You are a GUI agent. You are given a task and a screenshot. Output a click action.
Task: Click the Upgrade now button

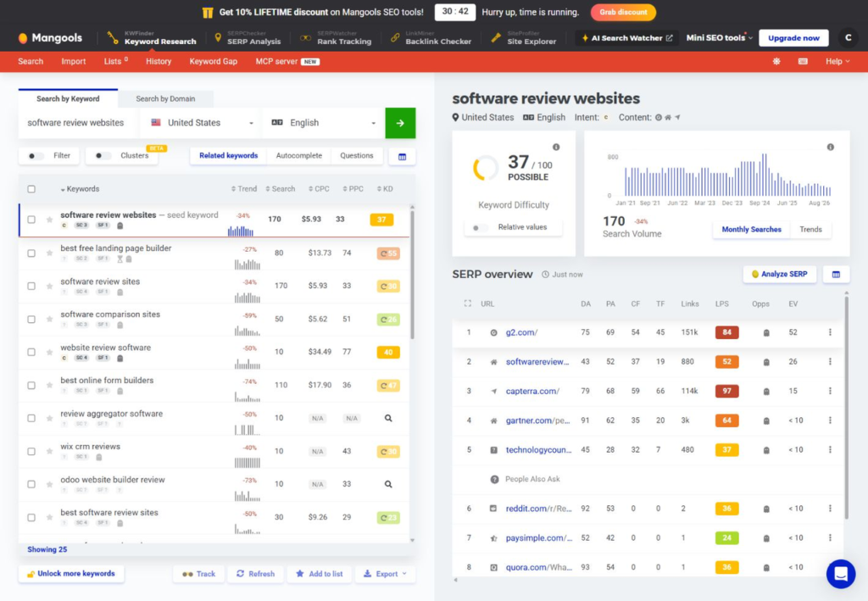pyautogui.click(x=793, y=37)
